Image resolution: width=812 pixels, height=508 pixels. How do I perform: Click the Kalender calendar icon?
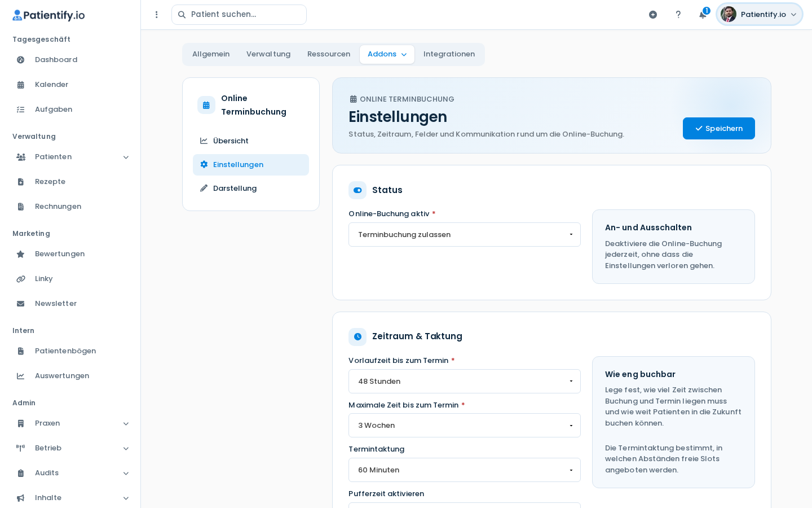tap(21, 85)
